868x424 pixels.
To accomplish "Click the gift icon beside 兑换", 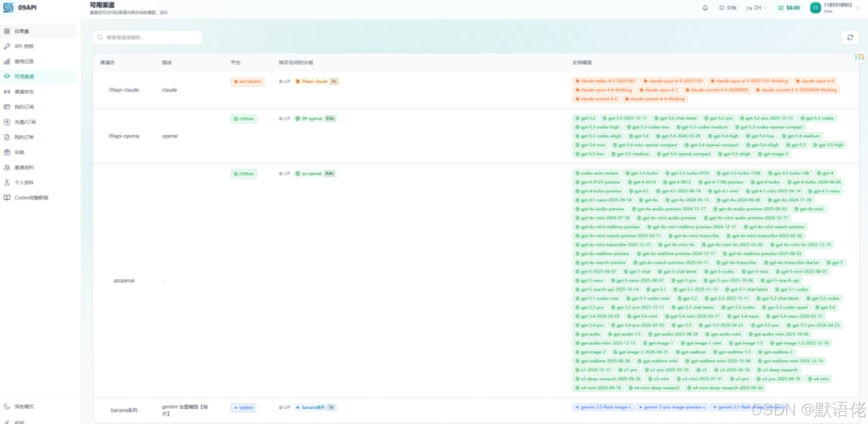I will pos(7,152).
